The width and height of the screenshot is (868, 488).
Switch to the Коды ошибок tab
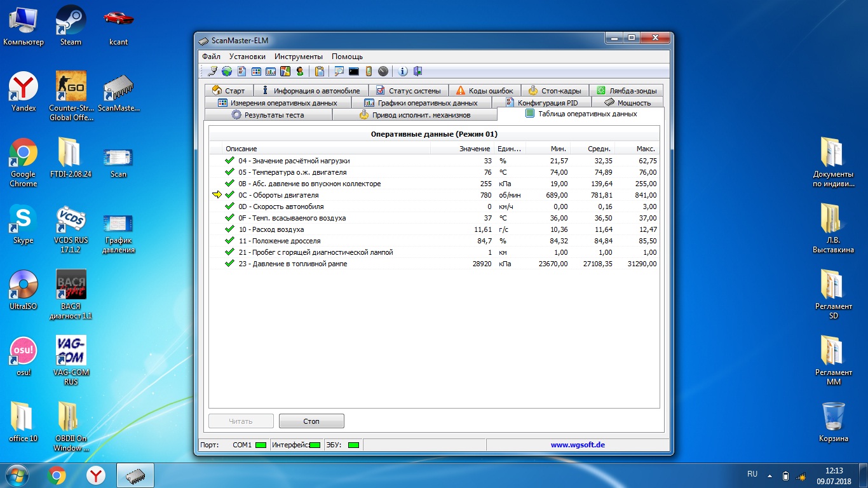point(485,91)
